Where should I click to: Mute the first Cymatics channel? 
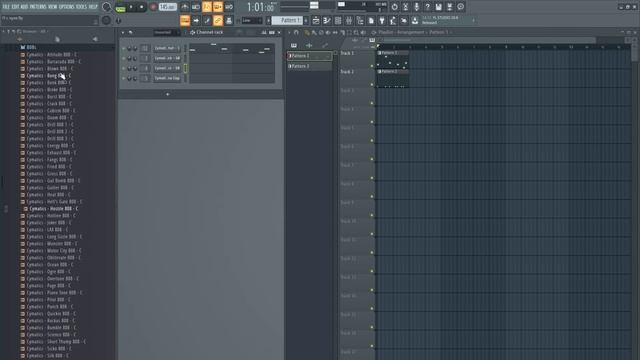124,48
